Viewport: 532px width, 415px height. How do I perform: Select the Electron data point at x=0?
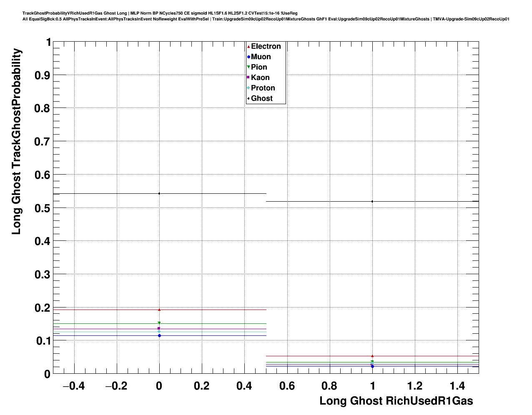point(159,310)
